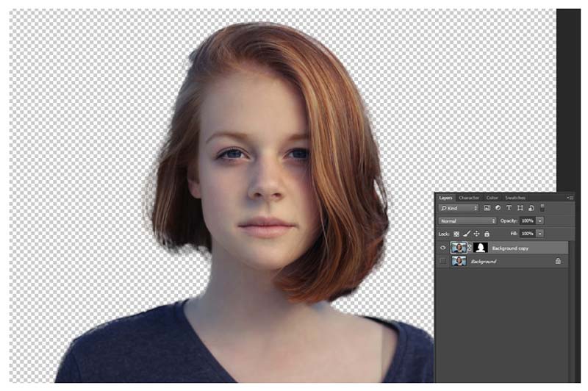The width and height of the screenshot is (588, 391).
Task: Filter layers by pixel layers icon
Action: click(x=487, y=208)
